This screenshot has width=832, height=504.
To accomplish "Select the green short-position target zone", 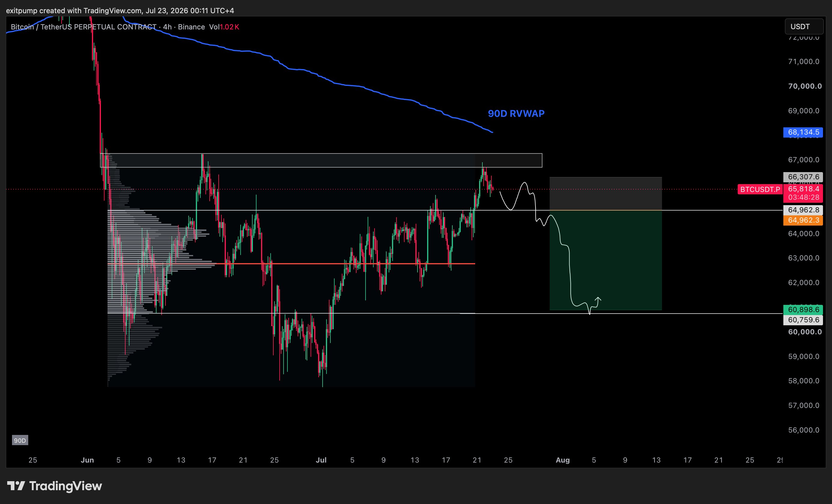I will coord(606,260).
